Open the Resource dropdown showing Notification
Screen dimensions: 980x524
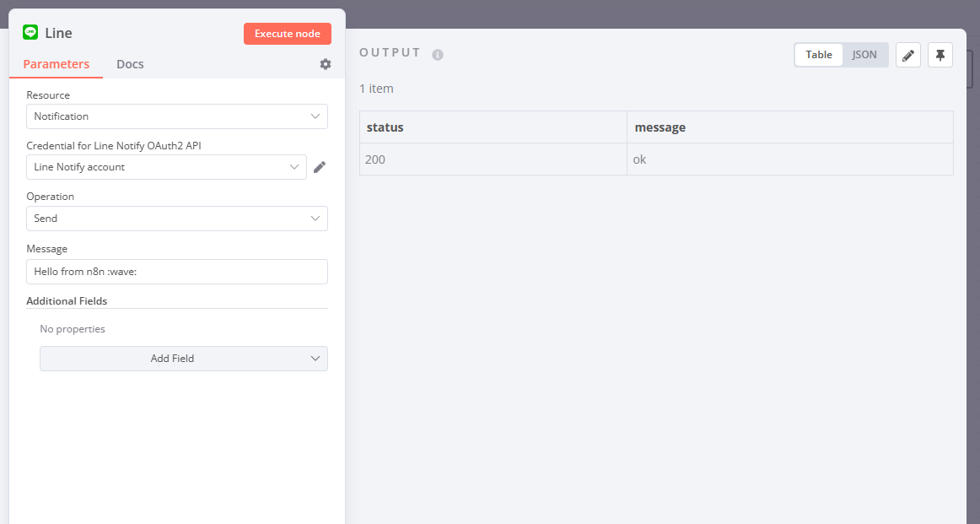point(177,116)
